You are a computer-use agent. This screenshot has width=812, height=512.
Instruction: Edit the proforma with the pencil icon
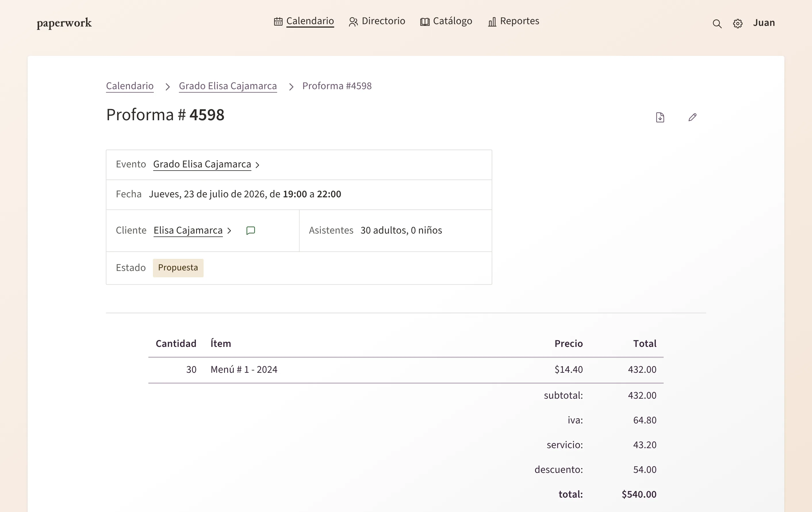coord(692,117)
